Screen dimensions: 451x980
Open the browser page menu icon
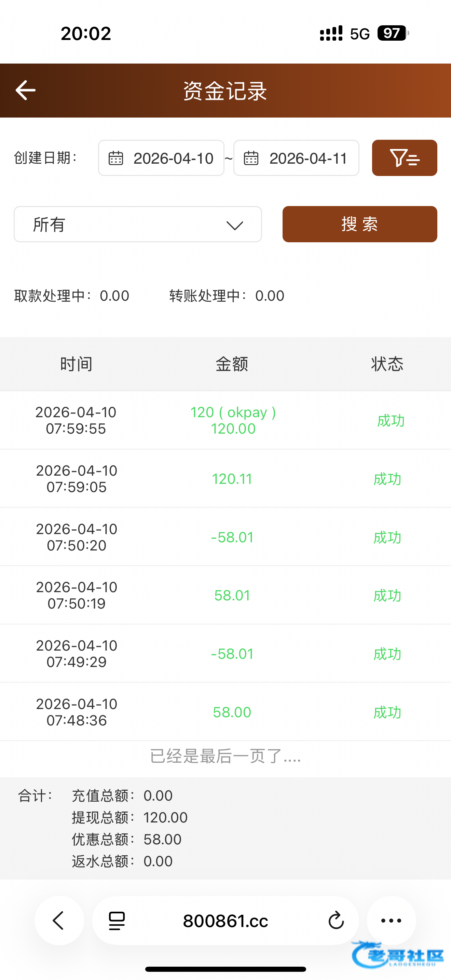tap(117, 920)
